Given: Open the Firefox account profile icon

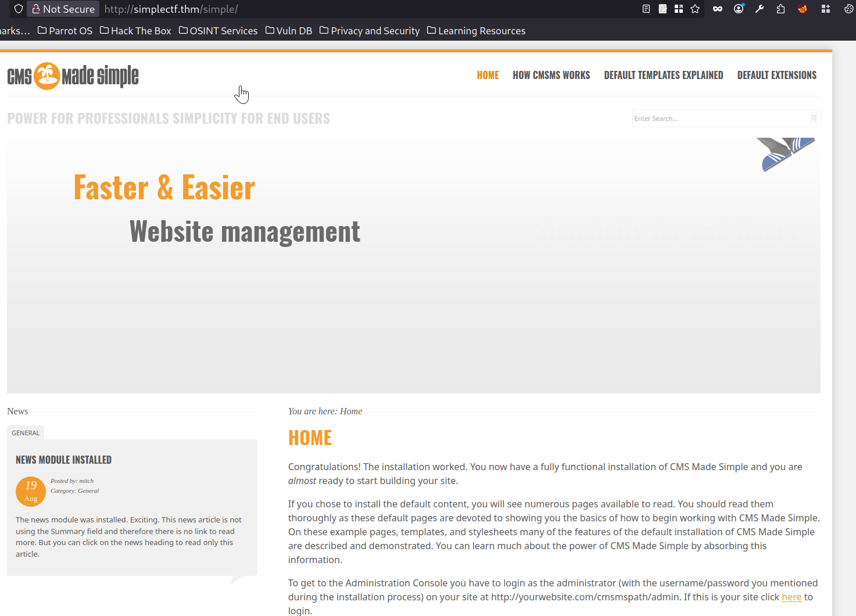Looking at the screenshot, I should 739,9.
